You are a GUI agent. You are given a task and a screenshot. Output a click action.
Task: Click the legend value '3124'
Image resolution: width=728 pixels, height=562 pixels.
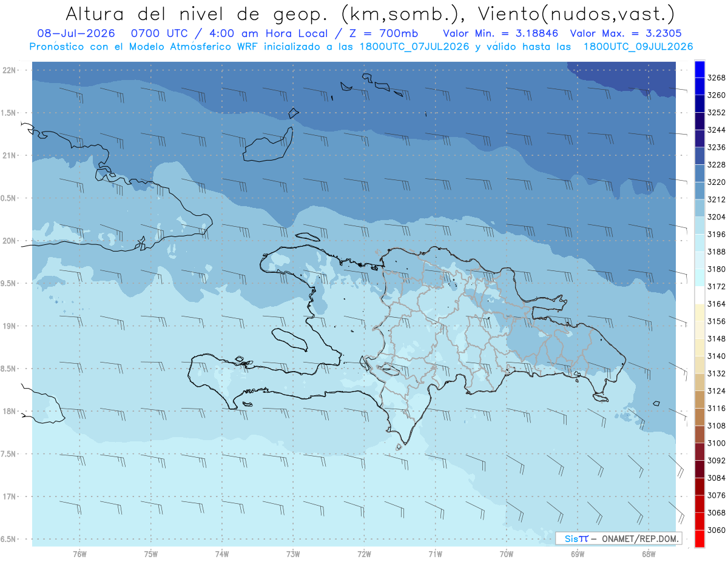(x=716, y=391)
